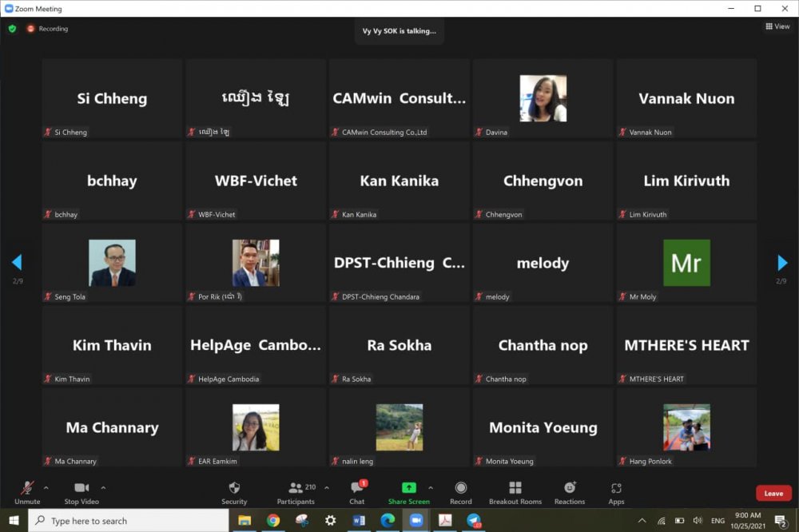This screenshot has width=799, height=532.
Task: Click the green Share Screen icon
Action: [408, 488]
